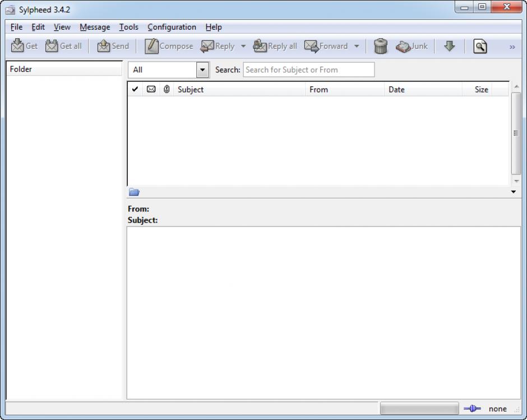Click the online status plug icon

pyautogui.click(x=472, y=409)
